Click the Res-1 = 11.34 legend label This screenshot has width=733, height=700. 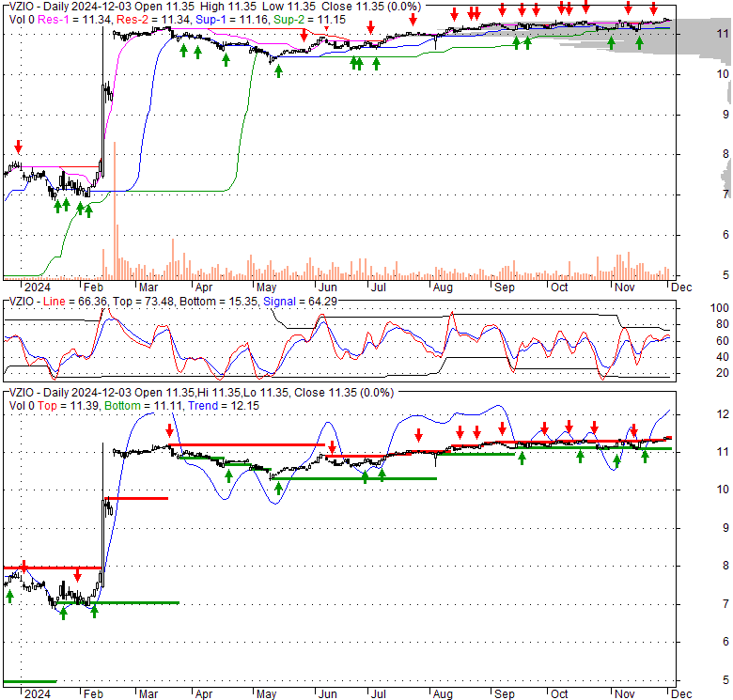pyautogui.click(x=74, y=20)
